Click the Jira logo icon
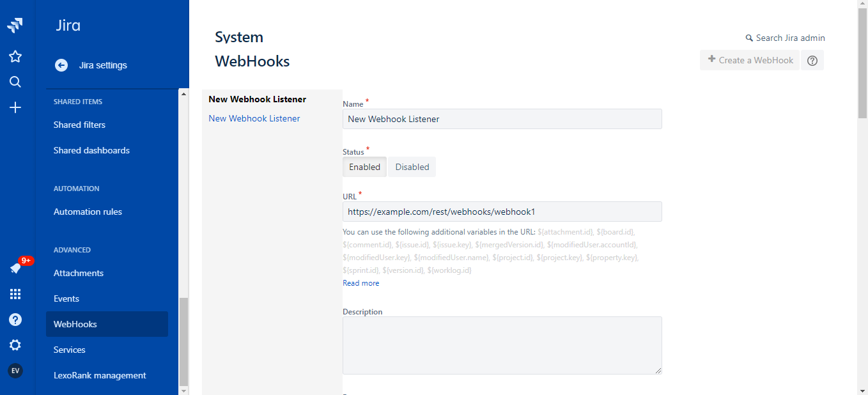The height and width of the screenshot is (395, 868). click(x=15, y=26)
